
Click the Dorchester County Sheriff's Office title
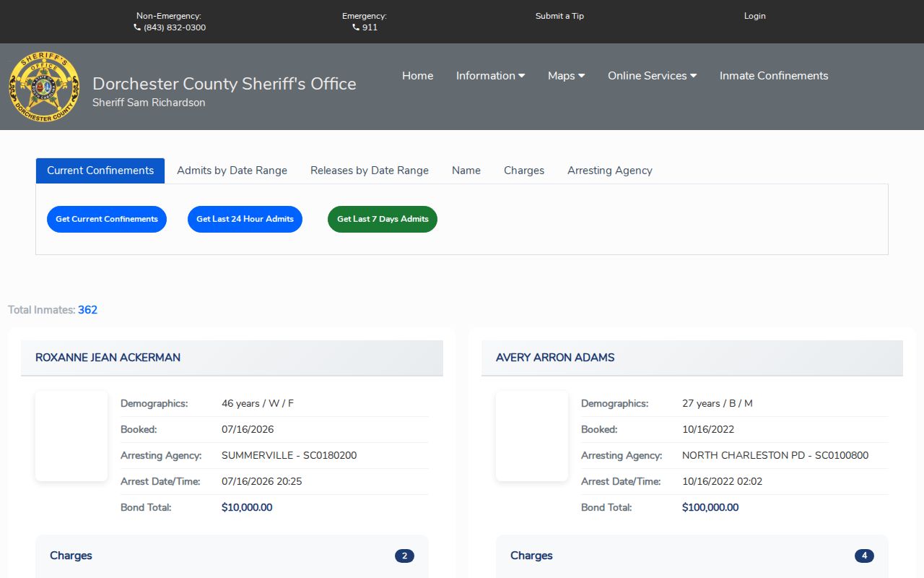point(225,84)
